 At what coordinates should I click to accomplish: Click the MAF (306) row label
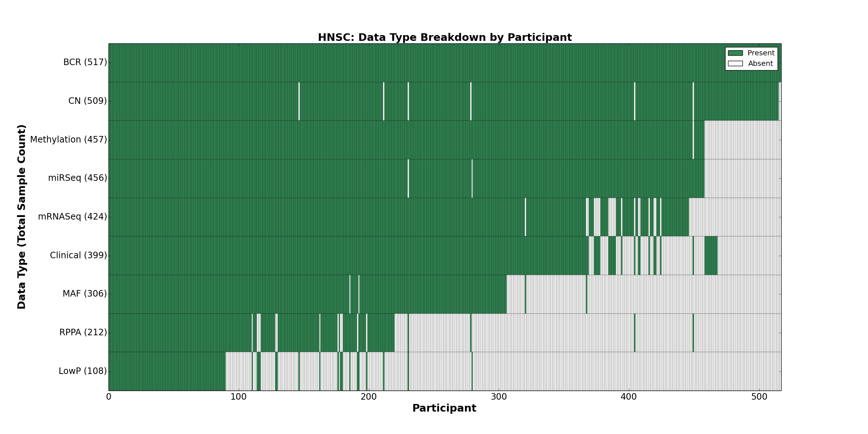click(85, 294)
